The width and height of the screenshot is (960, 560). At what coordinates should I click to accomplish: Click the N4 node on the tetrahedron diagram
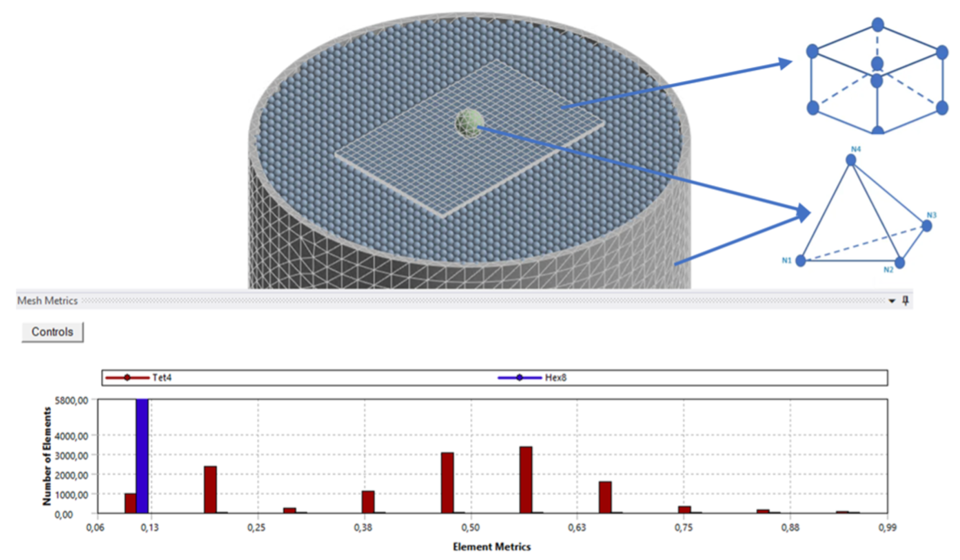(x=851, y=160)
